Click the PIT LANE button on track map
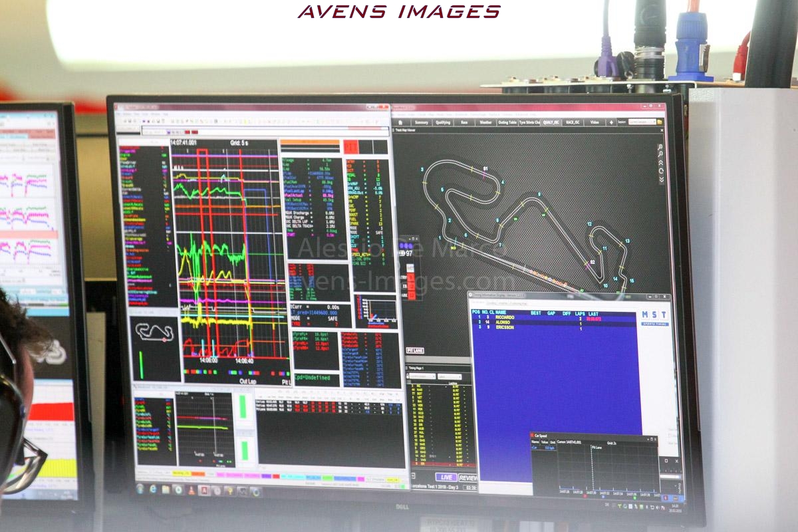 coord(415,350)
